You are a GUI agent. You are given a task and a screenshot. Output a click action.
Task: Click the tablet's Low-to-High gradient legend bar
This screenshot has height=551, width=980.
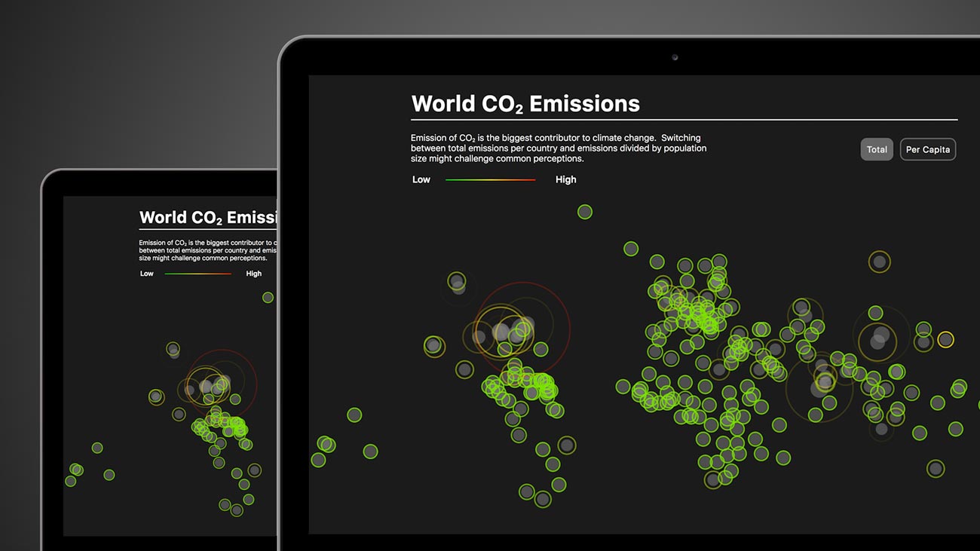pyautogui.click(x=198, y=274)
